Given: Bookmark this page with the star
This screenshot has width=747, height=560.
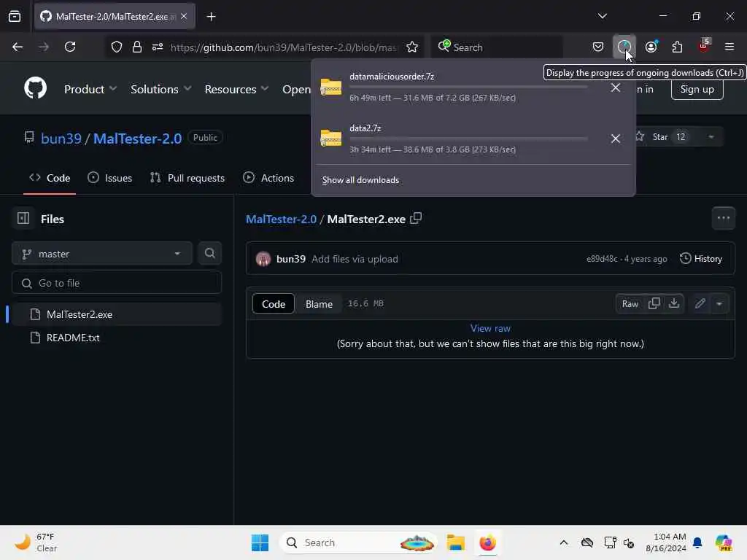Looking at the screenshot, I should tap(412, 47).
